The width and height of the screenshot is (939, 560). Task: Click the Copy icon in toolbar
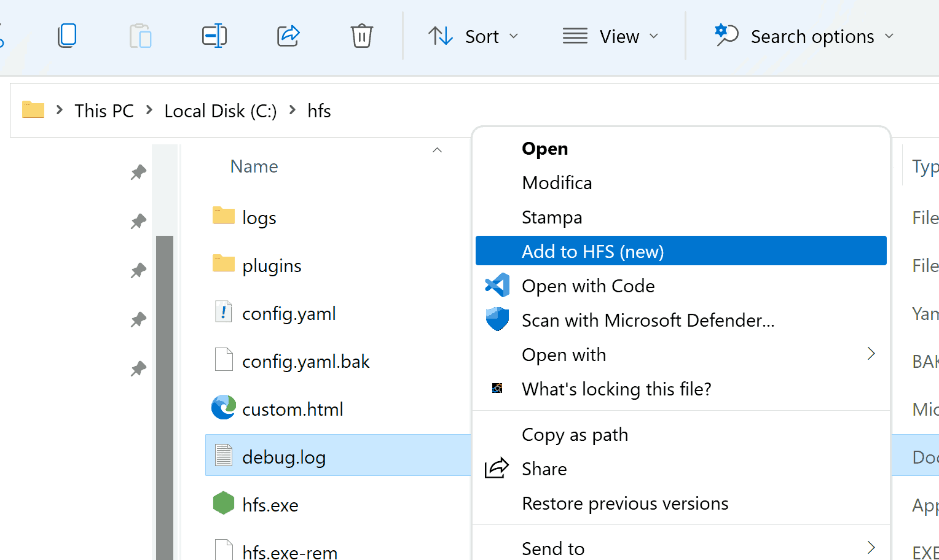67,36
